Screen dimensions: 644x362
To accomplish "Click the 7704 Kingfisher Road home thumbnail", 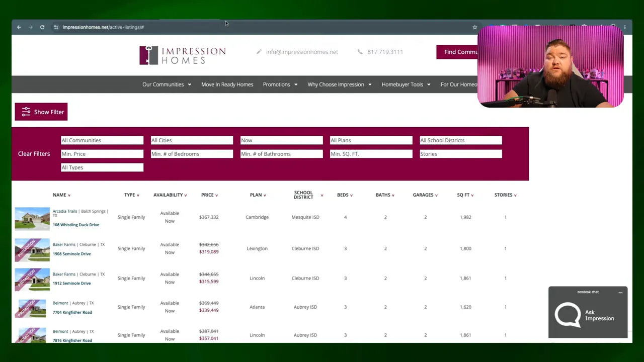I will click(x=32, y=309).
